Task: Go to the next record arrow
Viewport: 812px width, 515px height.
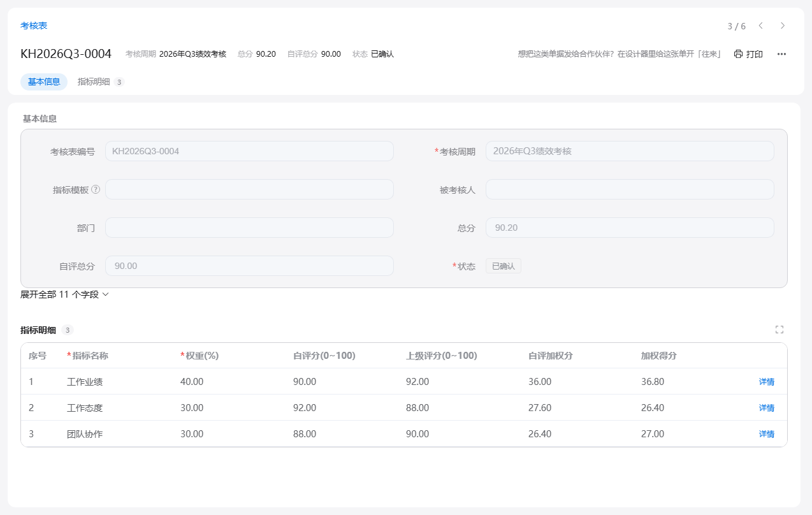Action: tap(783, 25)
